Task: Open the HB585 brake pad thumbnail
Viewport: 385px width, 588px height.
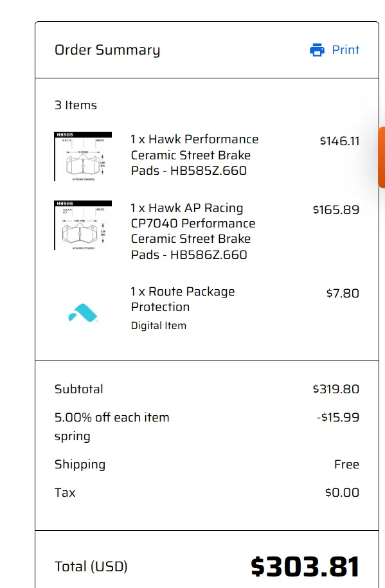Action: point(83,156)
